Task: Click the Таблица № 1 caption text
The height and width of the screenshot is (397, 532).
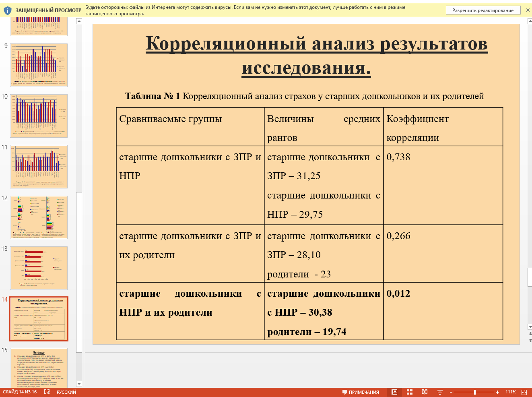Action: pos(304,96)
